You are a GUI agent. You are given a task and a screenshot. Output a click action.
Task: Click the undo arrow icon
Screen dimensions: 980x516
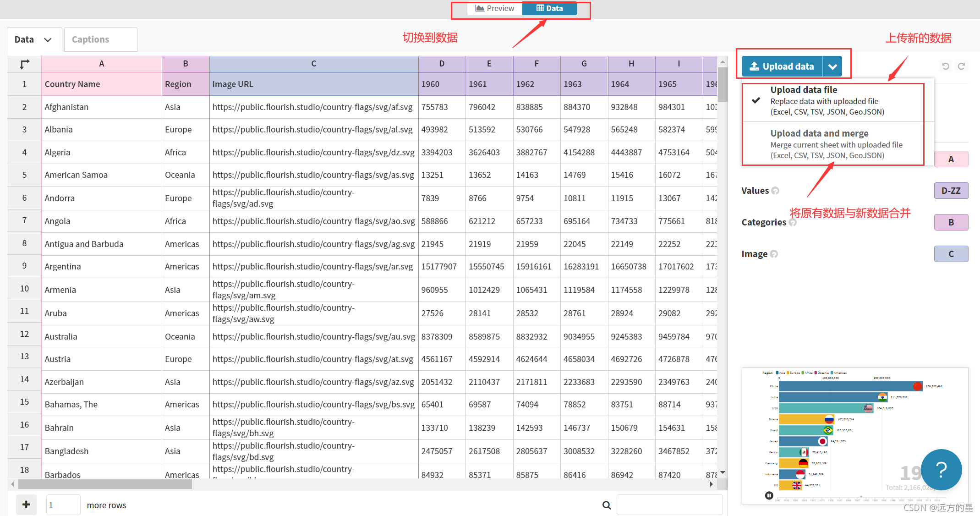tap(946, 66)
